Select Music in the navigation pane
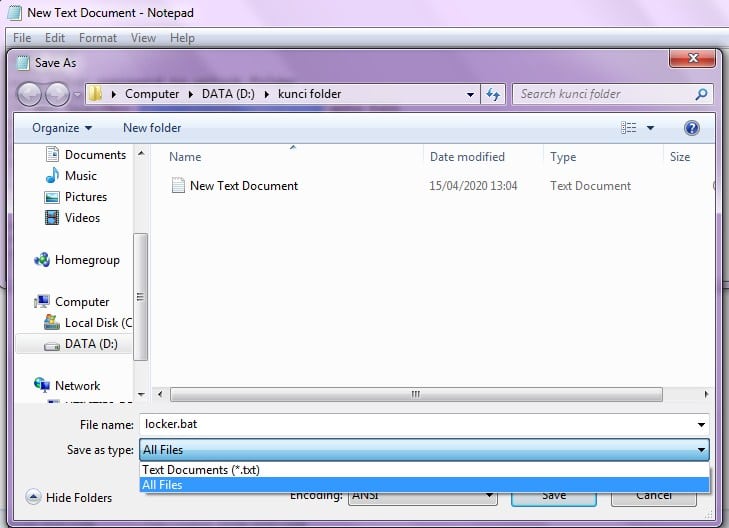 tap(81, 176)
